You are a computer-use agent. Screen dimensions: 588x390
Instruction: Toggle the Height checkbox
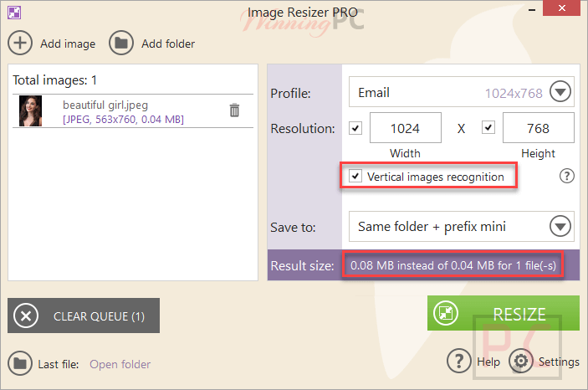coord(488,127)
